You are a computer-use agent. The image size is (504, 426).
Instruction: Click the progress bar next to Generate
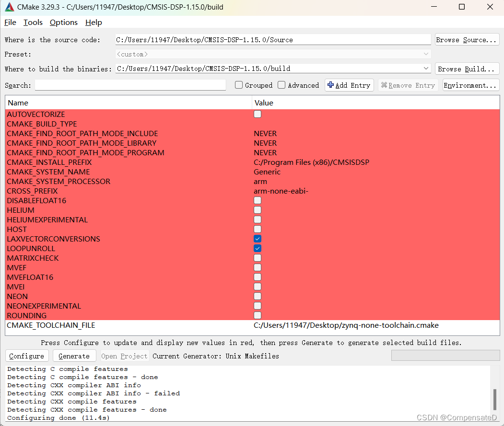(x=445, y=355)
